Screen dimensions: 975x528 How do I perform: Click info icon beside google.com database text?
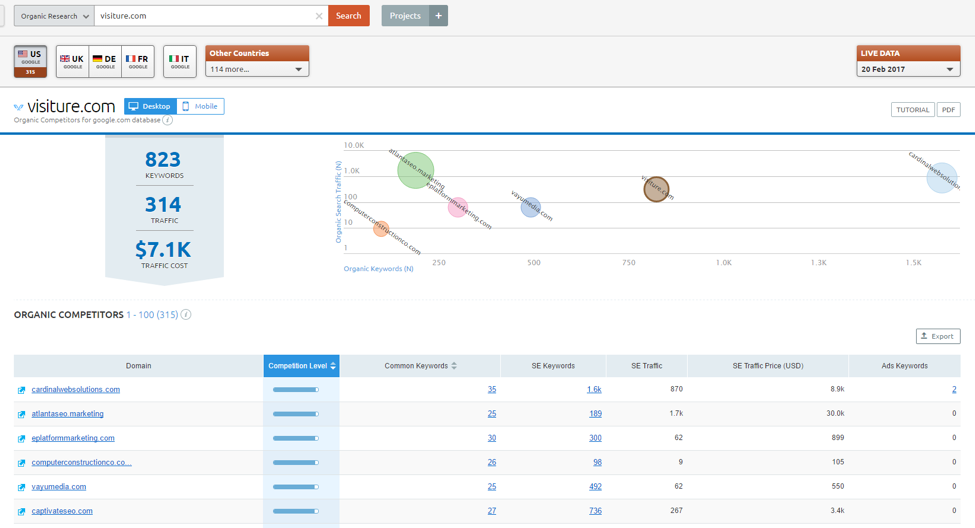pos(168,120)
